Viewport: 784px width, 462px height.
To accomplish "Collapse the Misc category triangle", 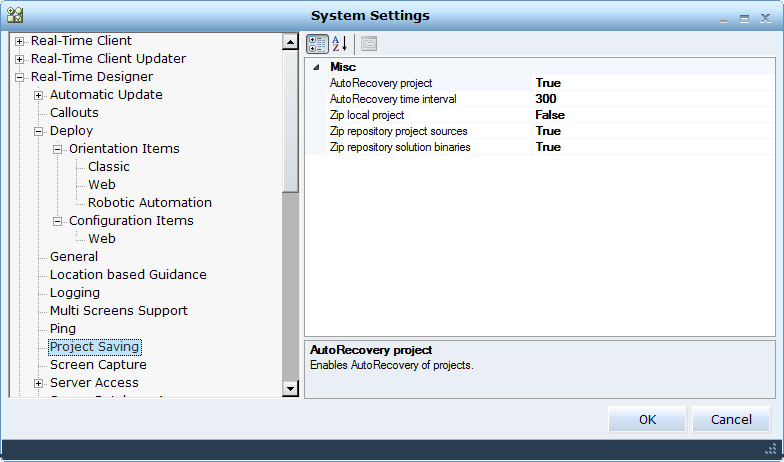I will tap(316, 67).
